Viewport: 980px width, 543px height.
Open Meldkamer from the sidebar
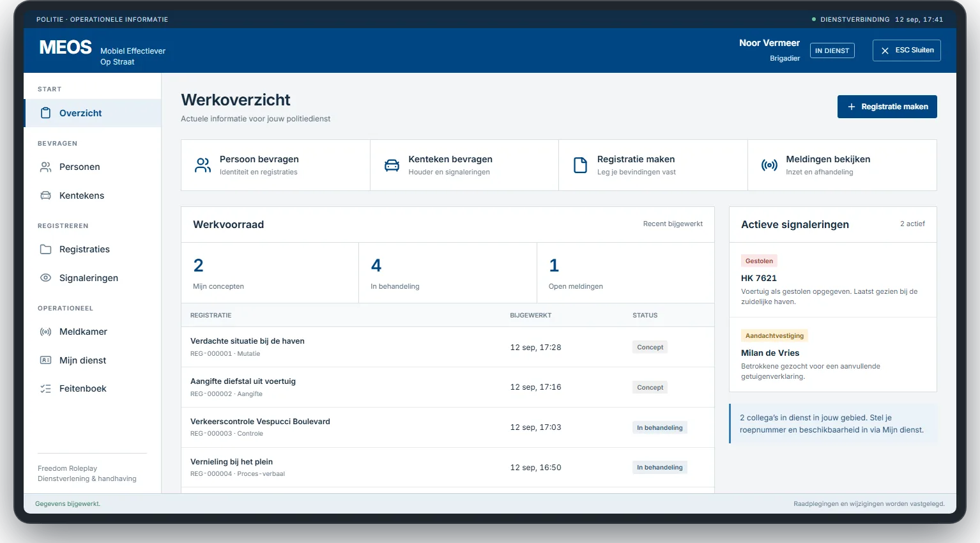coord(93,332)
